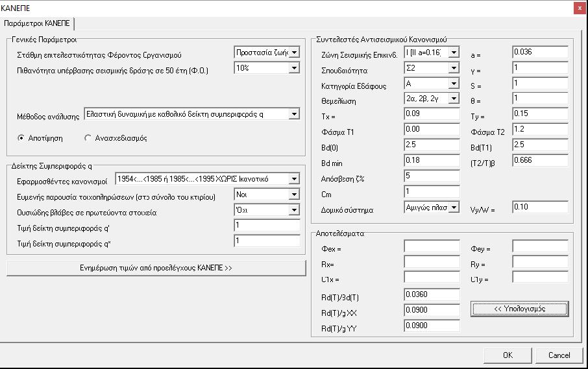Click the Φex = result field
The height and width of the screenshot is (369, 588).
[432, 246]
